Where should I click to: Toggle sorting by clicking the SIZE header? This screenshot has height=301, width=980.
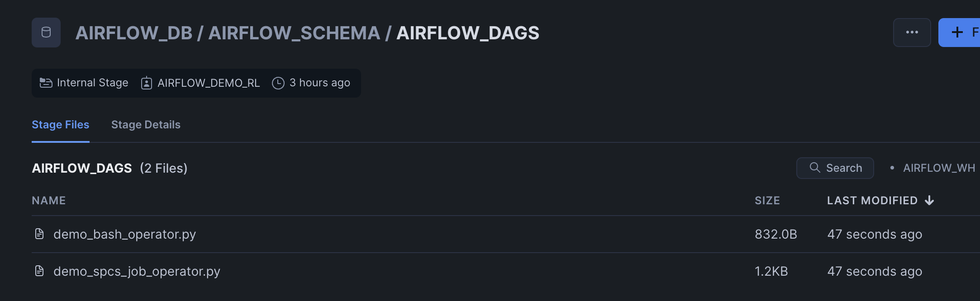click(767, 200)
